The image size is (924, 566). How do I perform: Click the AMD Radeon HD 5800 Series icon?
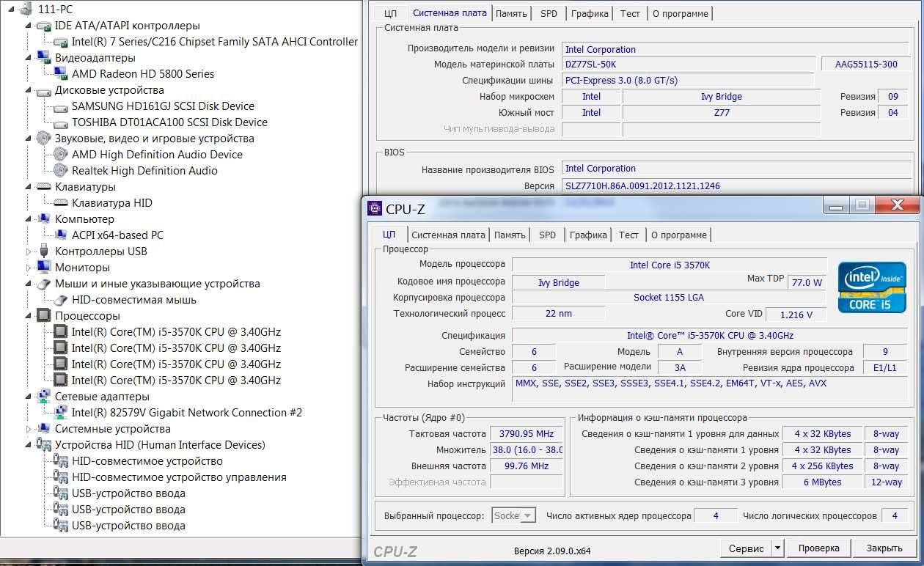click(61, 73)
